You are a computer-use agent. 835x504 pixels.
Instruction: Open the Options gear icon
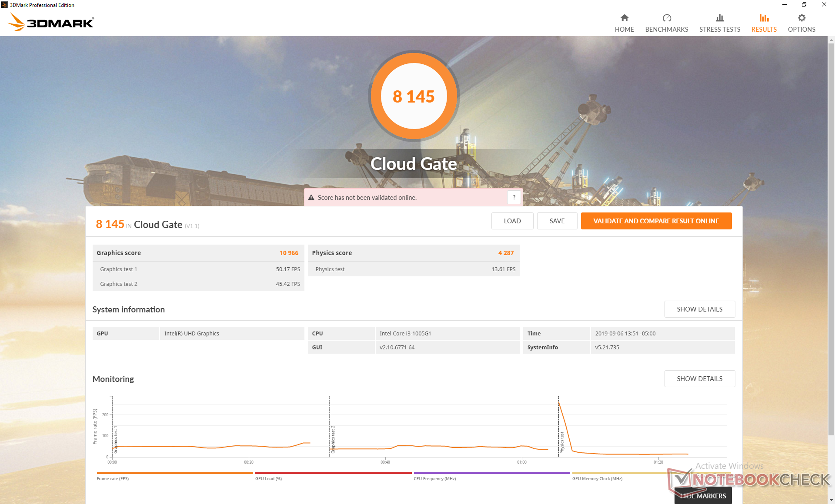pos(802,18)
